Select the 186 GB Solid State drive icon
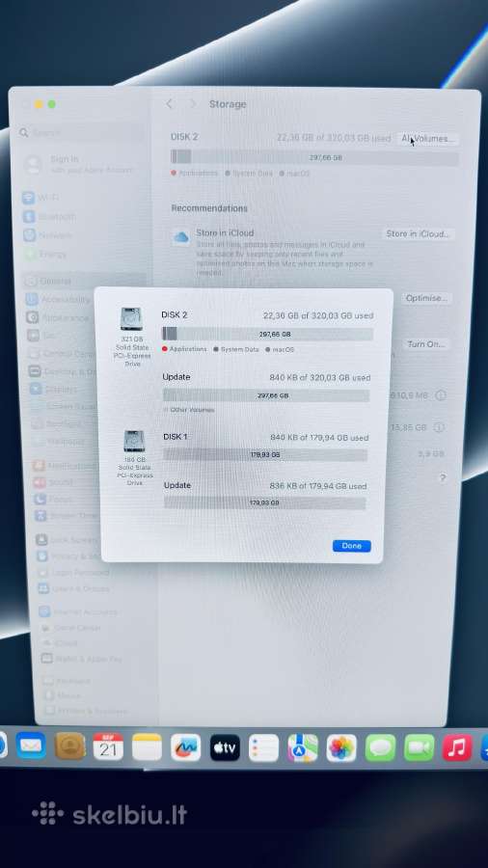Viewport: 488px width, 868px height. [x=134, y=441]
